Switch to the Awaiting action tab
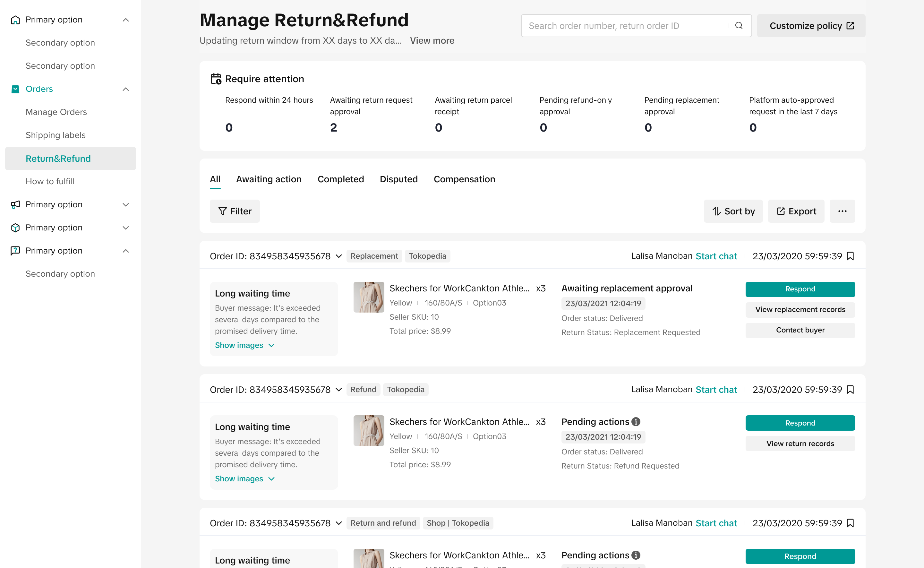 tap(269, 179)
